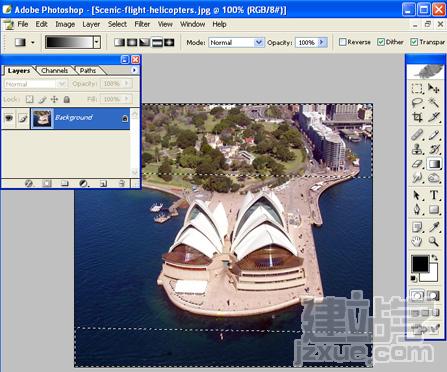Viewport: 447px width, 372px height.
Task: Open the Image menu
Action: 65,24
